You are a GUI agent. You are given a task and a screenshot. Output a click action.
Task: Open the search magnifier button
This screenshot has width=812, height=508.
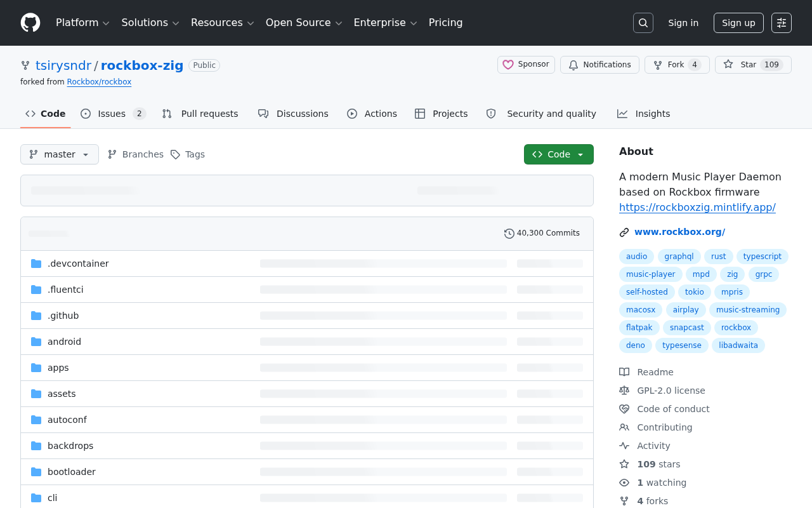(643, 23)
